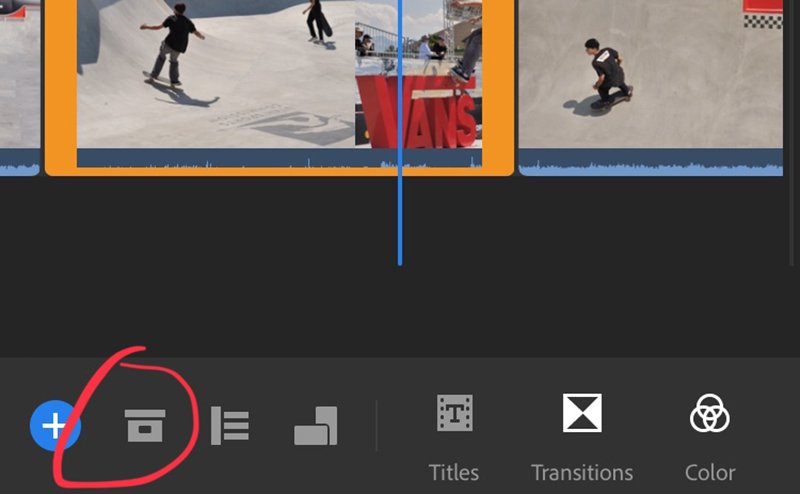Open track controls list icon

tap(230, 426)
